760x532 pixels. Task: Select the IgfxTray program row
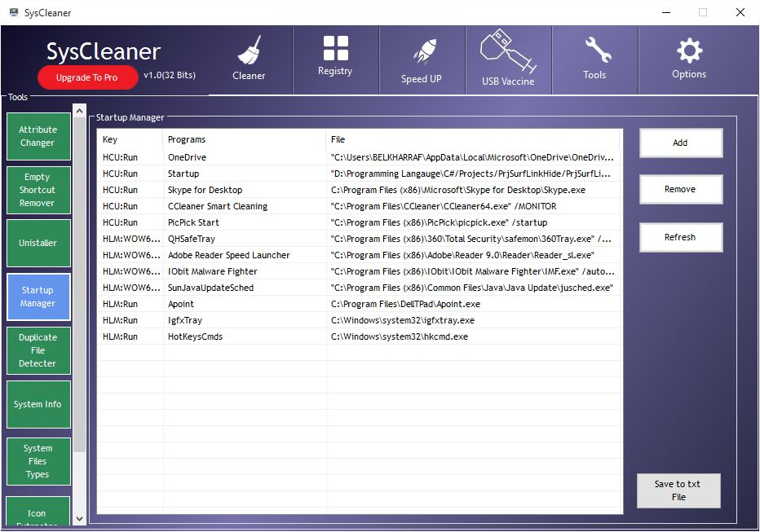click(359, 320)
